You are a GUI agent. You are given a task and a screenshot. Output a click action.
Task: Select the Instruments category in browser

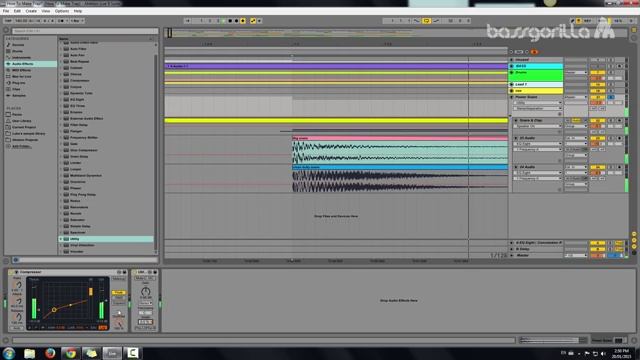[21, 58]
